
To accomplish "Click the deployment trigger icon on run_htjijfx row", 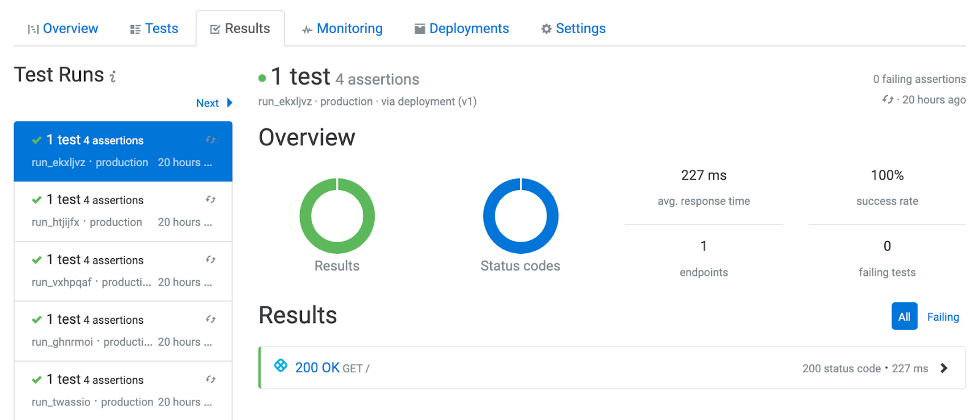I will [211, 199].
